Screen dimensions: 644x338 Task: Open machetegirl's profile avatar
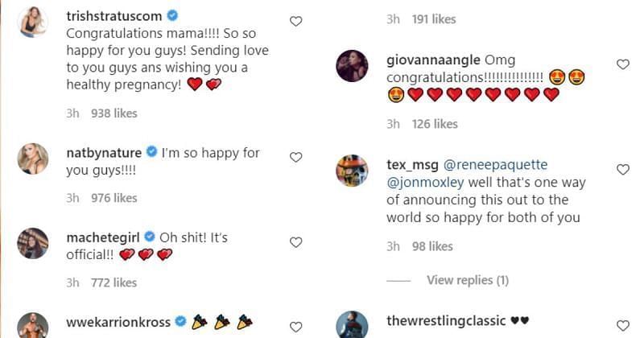33,242
